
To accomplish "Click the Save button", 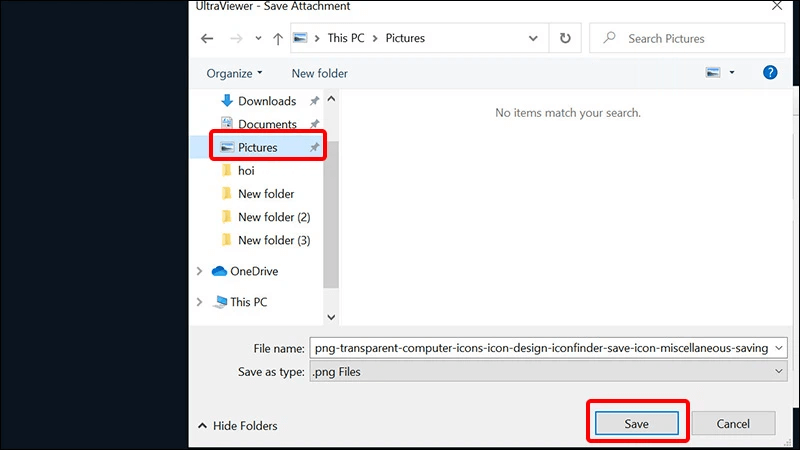I will coord(637,423).
